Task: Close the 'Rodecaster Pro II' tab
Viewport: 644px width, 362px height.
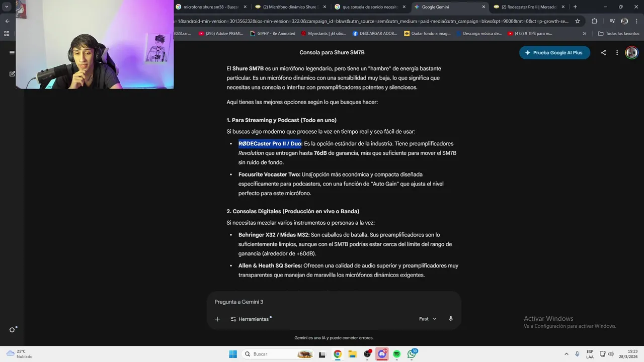Action: (563, 7)
